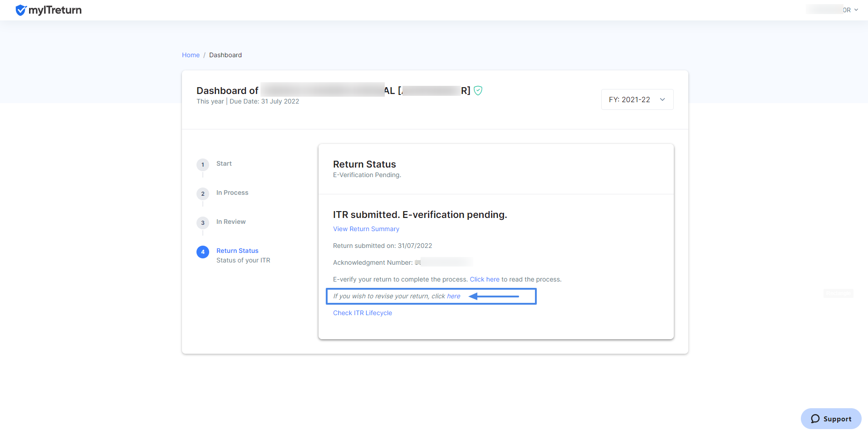868x435 pixels.
Task: Click 'here' to revise your return
Action: (454, 296)
